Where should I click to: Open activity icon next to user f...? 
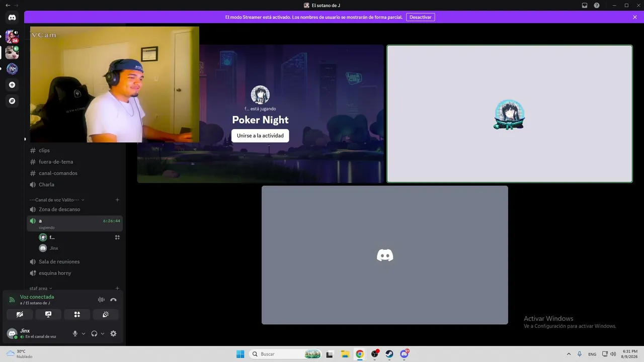point(117,237)
